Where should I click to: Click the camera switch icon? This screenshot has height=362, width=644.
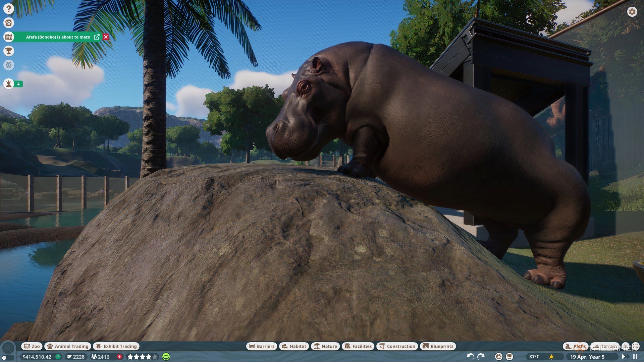509,357
